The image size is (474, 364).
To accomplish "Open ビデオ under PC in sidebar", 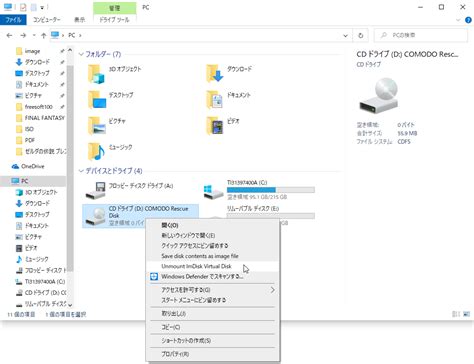I will click(x=31, y=248).
